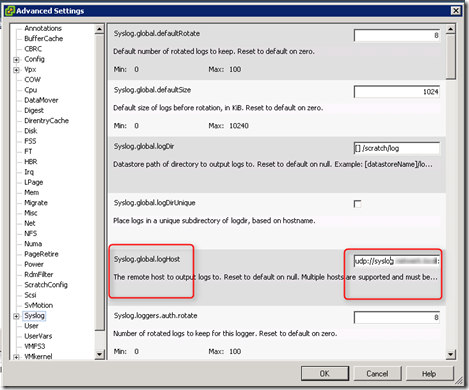469x390 pixels.
Task: Click the Advanced Settings title bar icon
Action: 10,11
